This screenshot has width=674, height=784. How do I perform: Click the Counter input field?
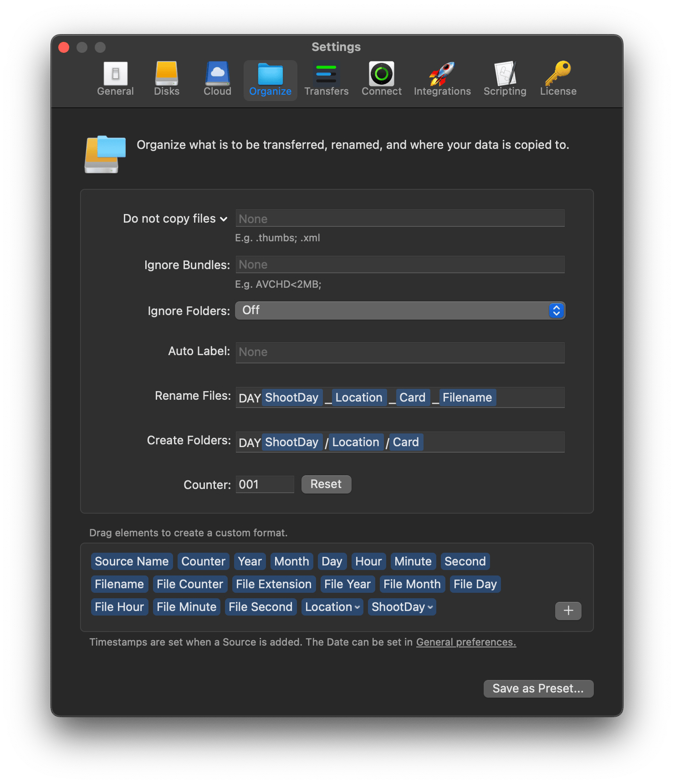pyautogui.click(x=265, y=484)
